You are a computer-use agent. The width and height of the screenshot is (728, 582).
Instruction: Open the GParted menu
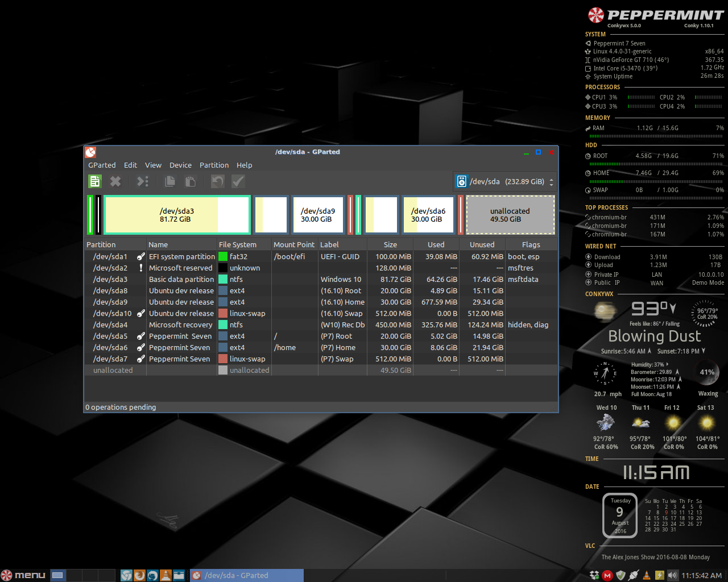[102, 165]
